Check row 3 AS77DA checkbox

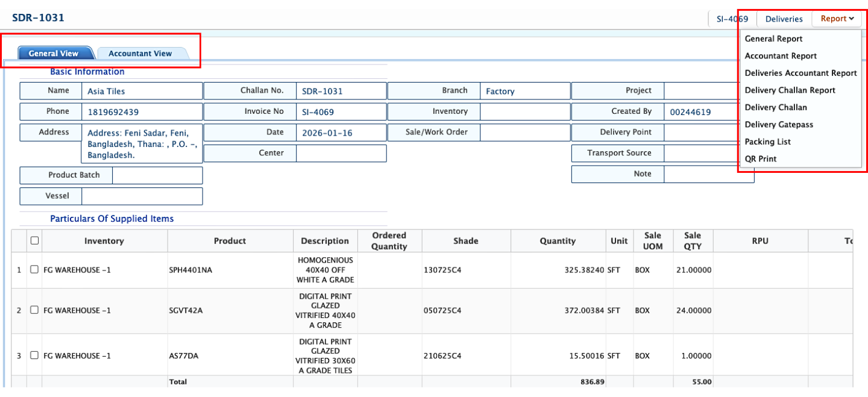click(x=34, y=355)
